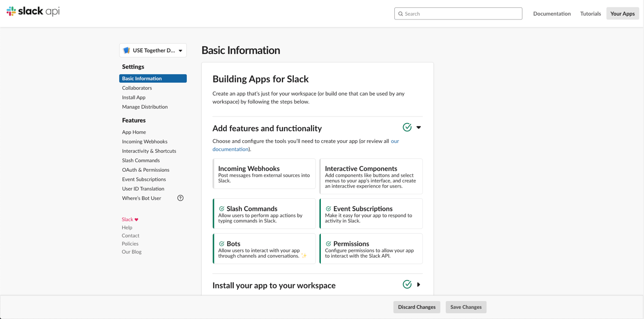Click the 'Basic Information' page title
The image size is (644, 319).
241,50
